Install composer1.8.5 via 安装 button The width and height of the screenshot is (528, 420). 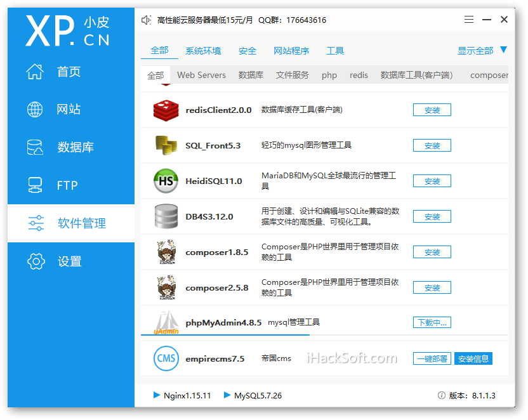[432, 252]
